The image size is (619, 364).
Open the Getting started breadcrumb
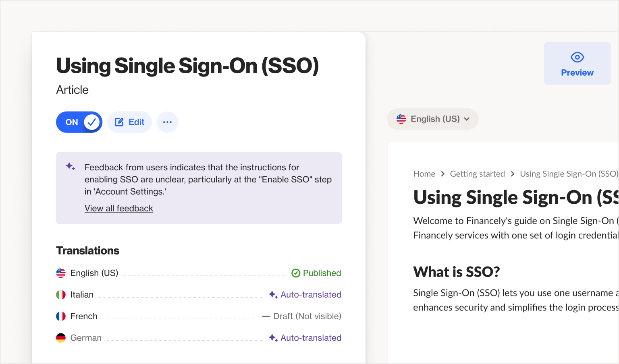(x=477, y=174)
